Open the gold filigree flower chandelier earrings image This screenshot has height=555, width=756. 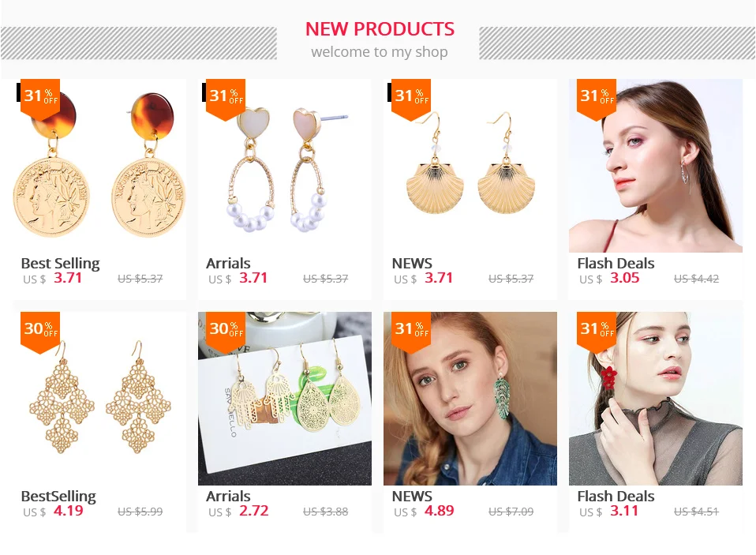[99, 398]
